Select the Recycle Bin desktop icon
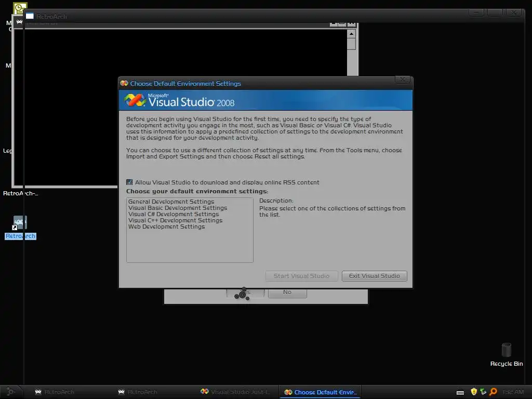Image resolution: width=532 pixels, height=399 pixels. coord(506,350)
